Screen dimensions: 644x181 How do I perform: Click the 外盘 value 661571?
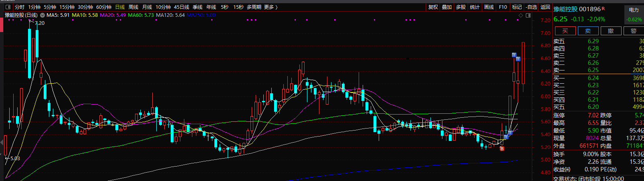pyautogui.click(x=589, y=146)
